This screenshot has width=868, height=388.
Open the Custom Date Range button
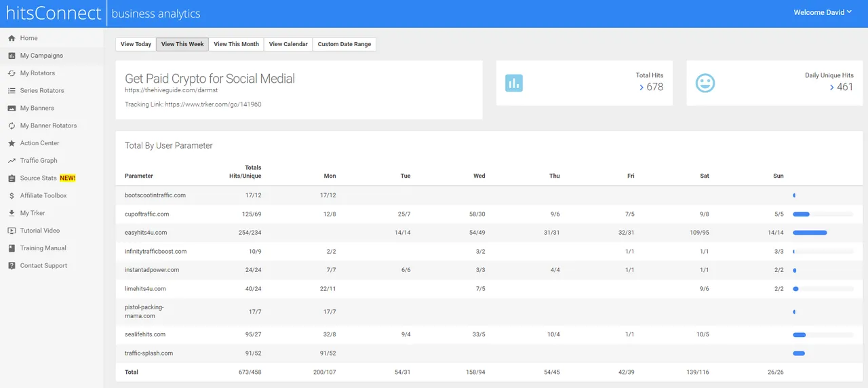coord(344,44)
